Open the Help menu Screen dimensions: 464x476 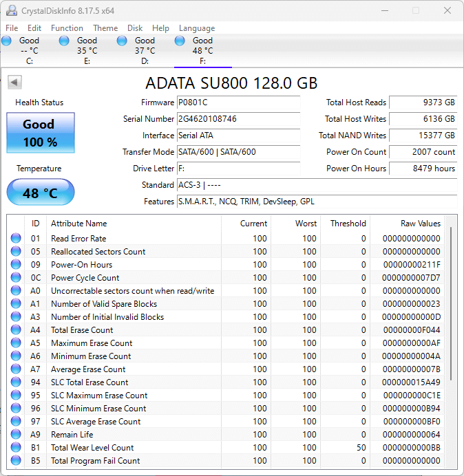tap(160, 28)
